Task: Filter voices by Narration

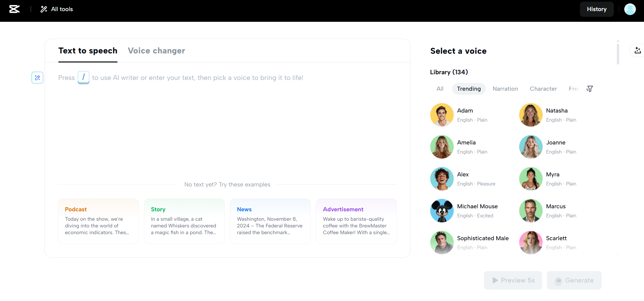Action: [x=505, y=89]
